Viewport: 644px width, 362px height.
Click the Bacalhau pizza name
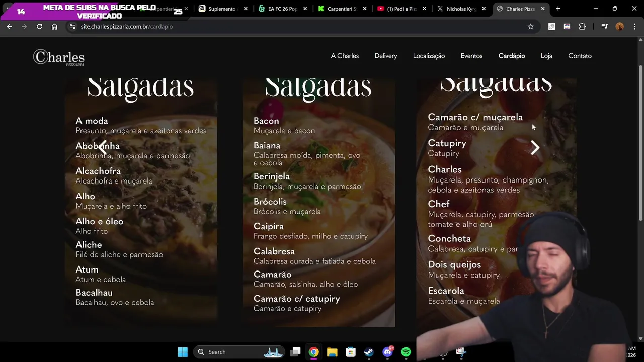[x=94, y=293]
